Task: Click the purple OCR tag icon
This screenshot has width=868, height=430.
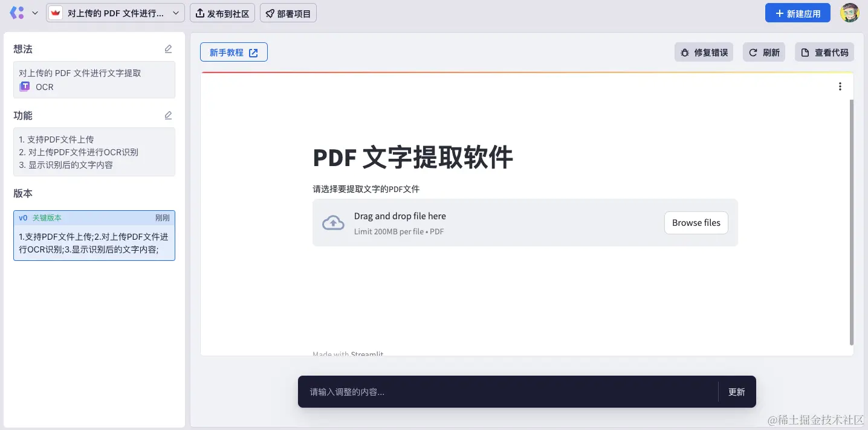Action: click(x=25, y=86)
